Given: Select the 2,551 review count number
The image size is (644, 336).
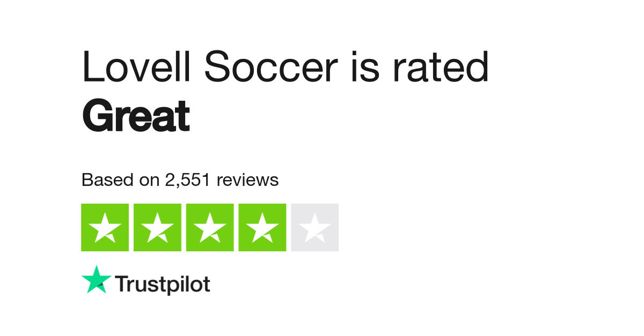Looking at the screenshot, I should pyautogui.click(x=188, y=181).
